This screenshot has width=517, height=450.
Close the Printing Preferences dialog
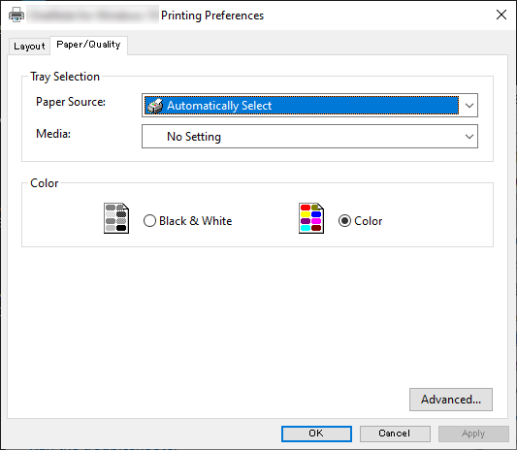click(501, 15)
